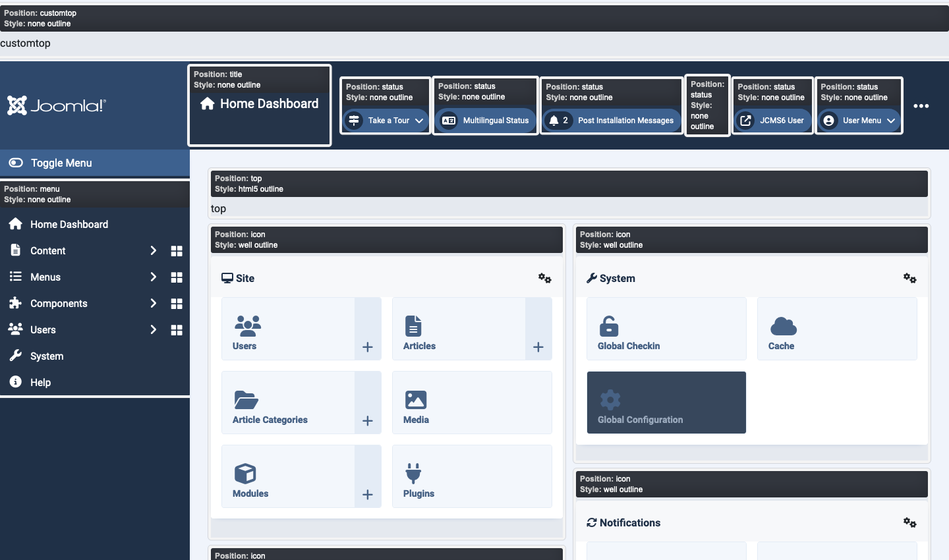Open the Components dashboard grid icon
This screenshot has width=949, height=560.
pyautogui.click(x=177, y=304)
